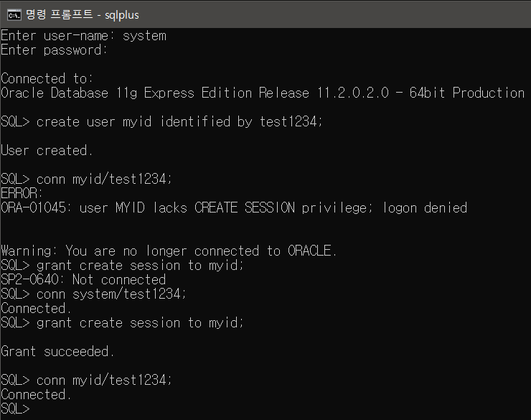Click the 'ORA-01045' error message line

234,207
